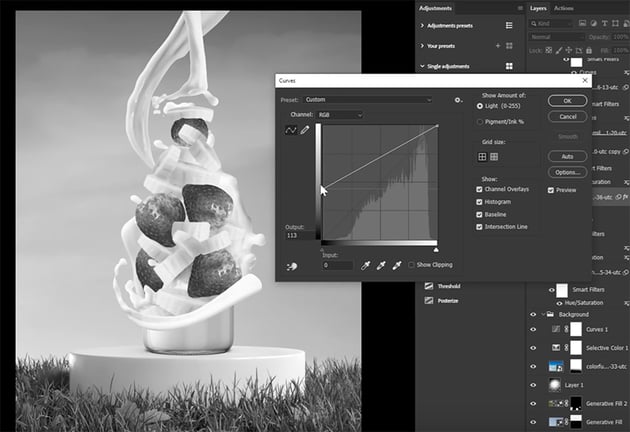Viewport: 630px width, 432px height.
Task: Click the upper-right curve endpoint
Action: 437,126
